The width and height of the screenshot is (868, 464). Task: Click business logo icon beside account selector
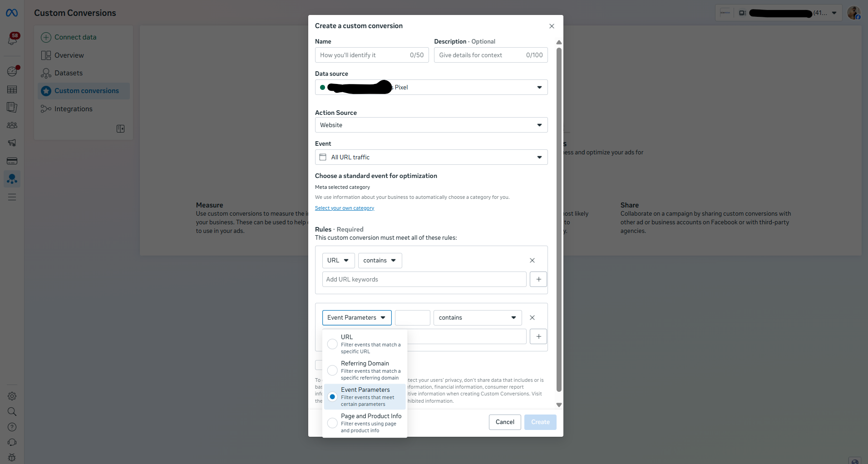[x=725, y=13]
